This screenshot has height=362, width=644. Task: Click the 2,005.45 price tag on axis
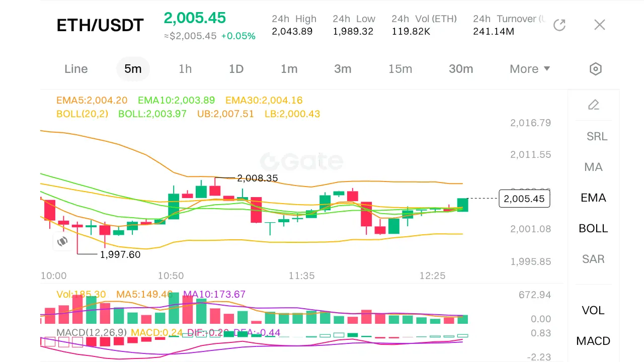coord(524,199)
